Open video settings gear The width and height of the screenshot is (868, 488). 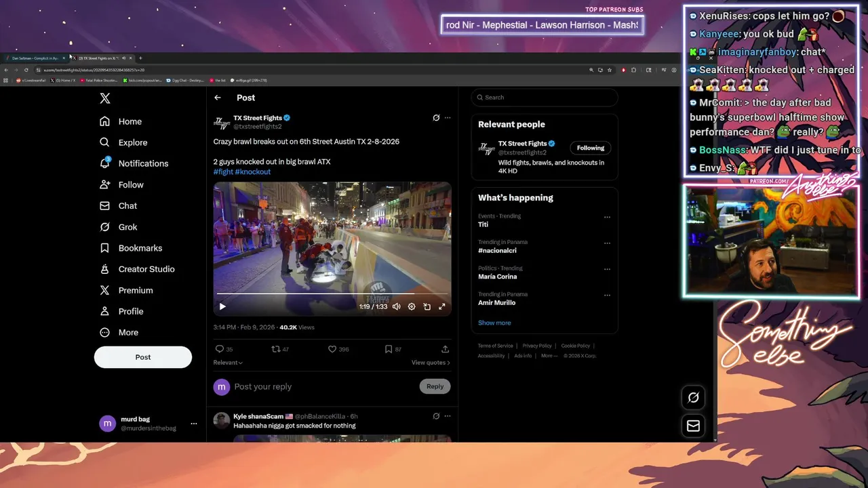(412, 306)
